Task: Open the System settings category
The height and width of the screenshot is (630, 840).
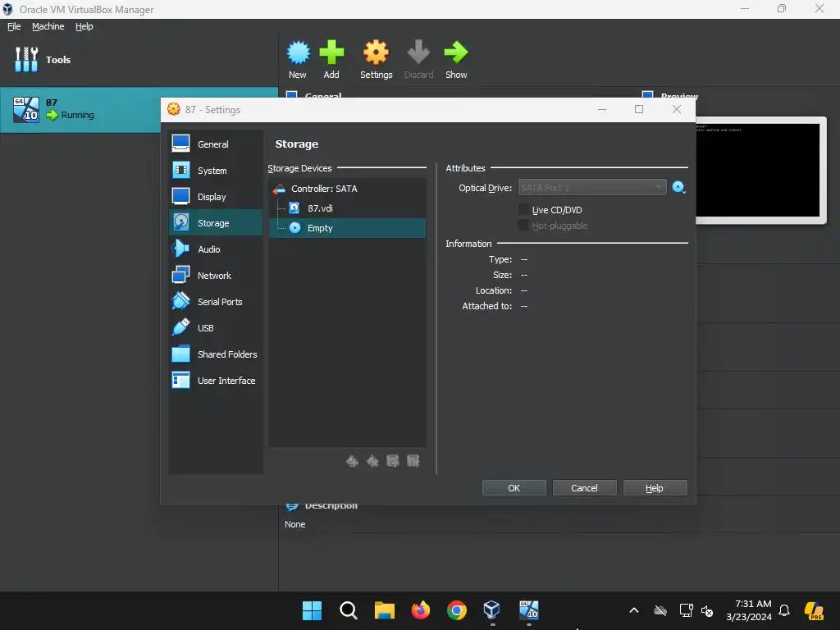Action: coord(216,171)
